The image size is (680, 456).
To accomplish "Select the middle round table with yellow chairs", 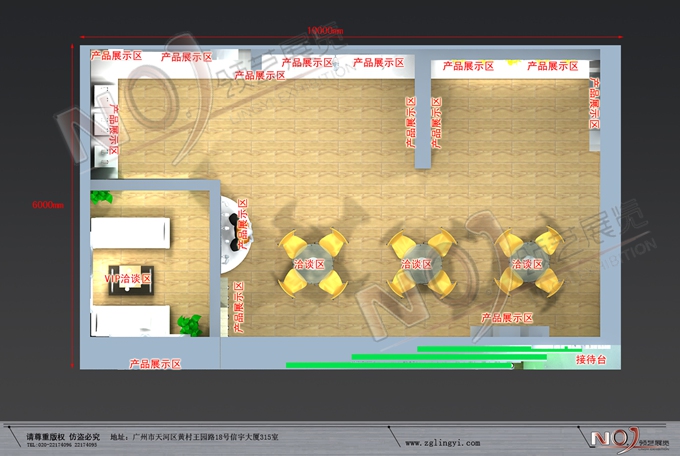I will pos(420,264).
